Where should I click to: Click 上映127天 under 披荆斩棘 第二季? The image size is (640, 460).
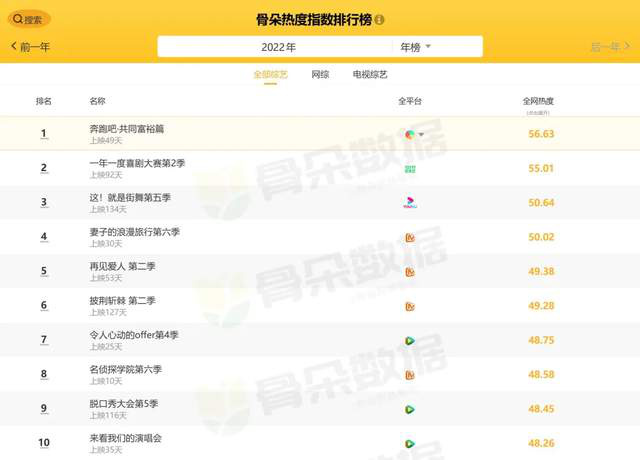[108, 312]
